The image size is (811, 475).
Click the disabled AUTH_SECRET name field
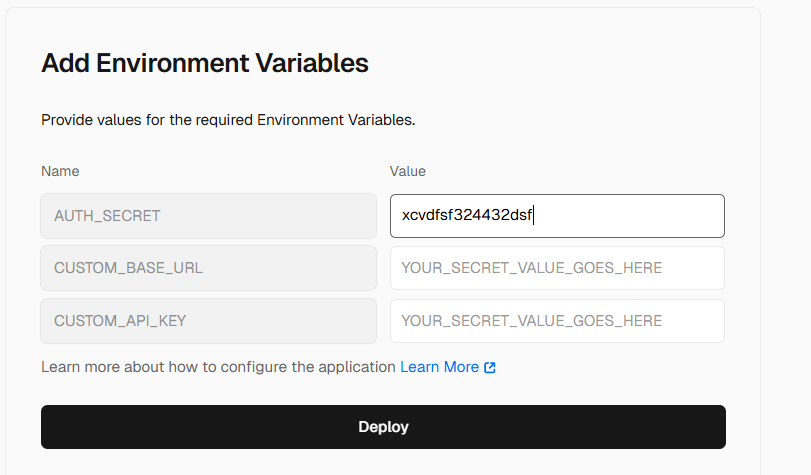208,216
